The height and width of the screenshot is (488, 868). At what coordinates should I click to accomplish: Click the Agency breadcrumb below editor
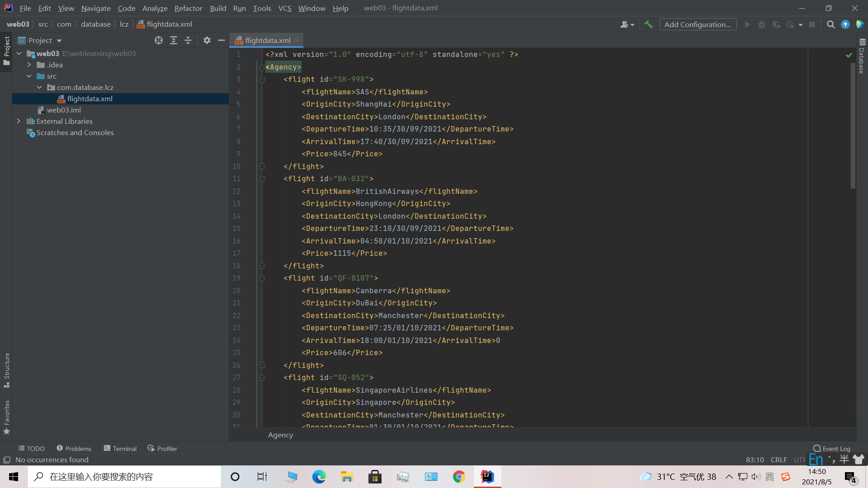pos(280,435)
